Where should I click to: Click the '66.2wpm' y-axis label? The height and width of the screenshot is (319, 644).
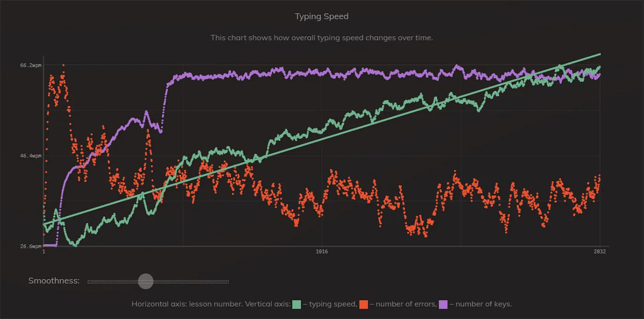[x=32, y=65]
